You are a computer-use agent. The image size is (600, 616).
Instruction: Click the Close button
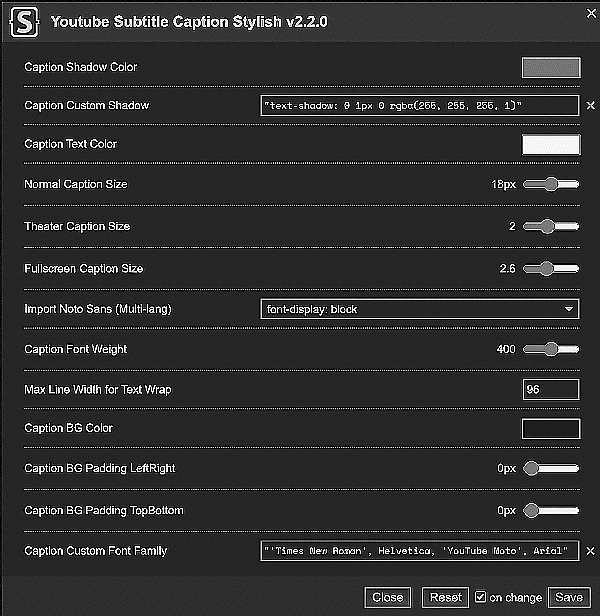click(x=388, y=598)
